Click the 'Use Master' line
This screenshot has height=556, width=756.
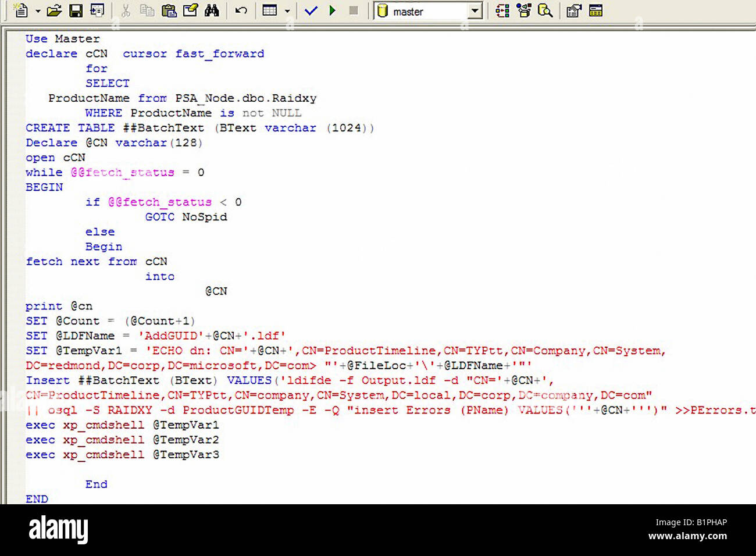63,38
